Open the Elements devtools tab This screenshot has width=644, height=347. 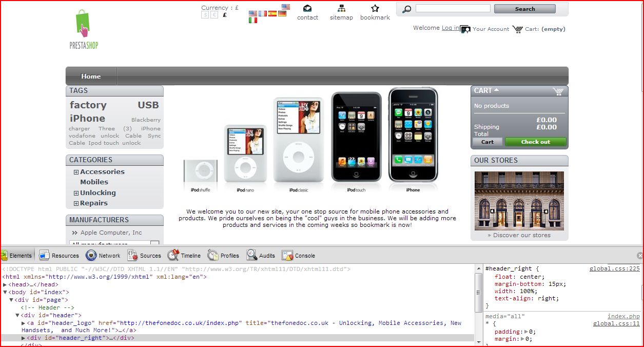[x=17, y=255]
